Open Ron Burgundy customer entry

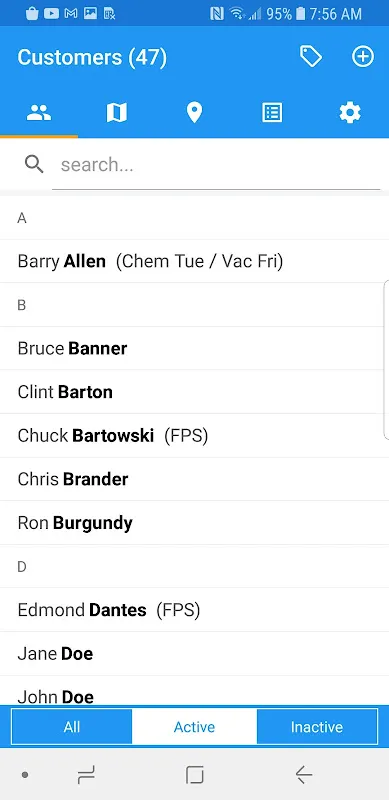click(194, 523)
